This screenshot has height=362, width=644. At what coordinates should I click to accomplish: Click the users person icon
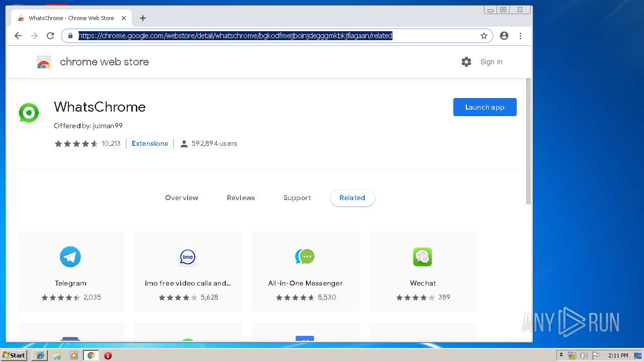[x=184, y=144]
